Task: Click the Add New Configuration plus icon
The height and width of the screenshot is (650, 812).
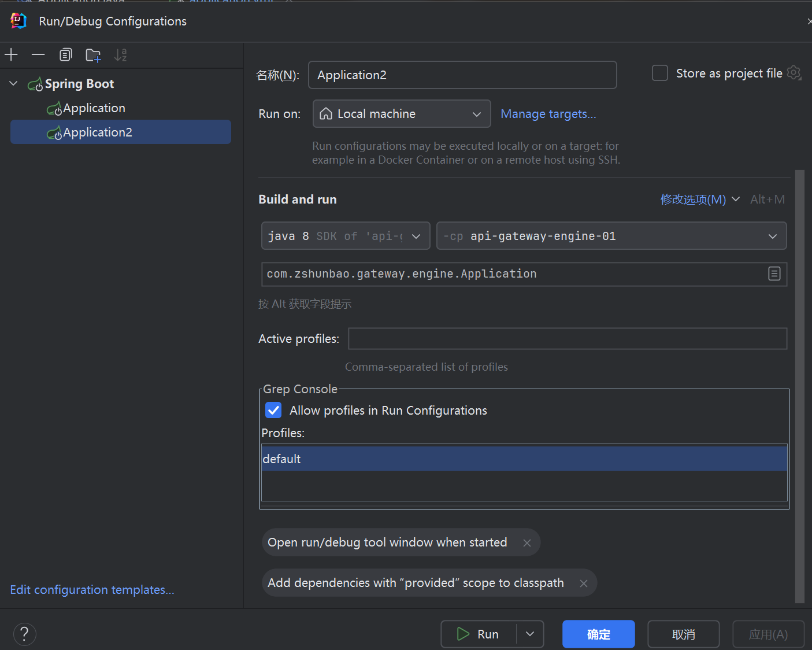Action: pos(12,55)
